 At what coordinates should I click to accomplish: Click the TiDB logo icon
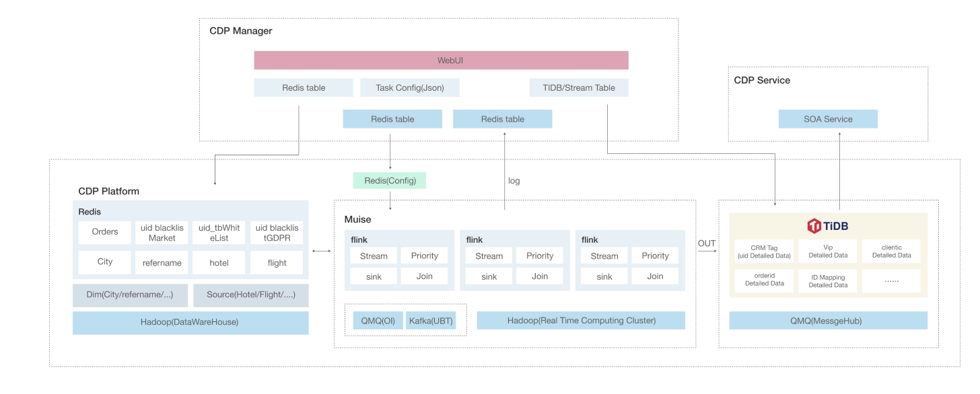click(x=814, y=226)
